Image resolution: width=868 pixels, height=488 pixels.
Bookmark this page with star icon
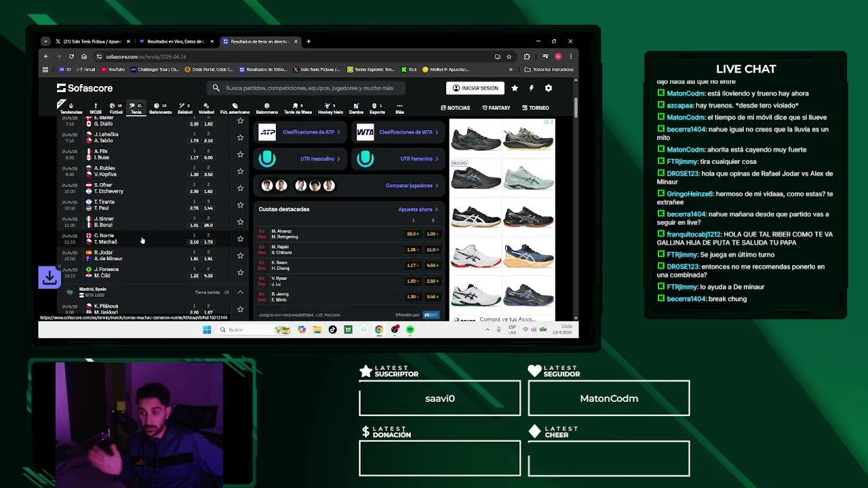coord(509,56)
